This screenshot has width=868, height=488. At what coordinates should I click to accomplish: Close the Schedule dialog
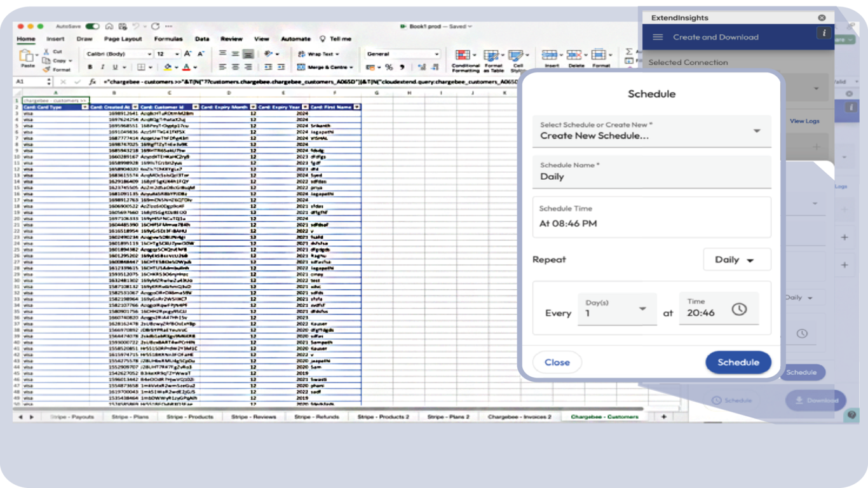(557, 362)
